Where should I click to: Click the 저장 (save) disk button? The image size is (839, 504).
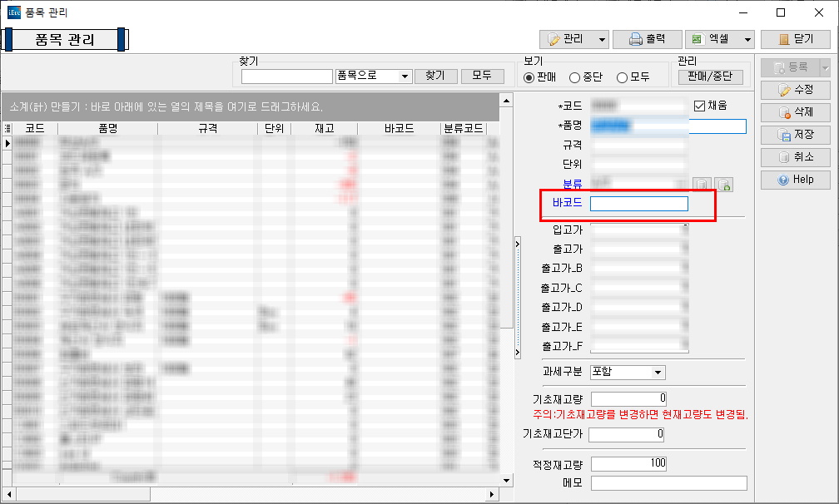tap(795, 135)
